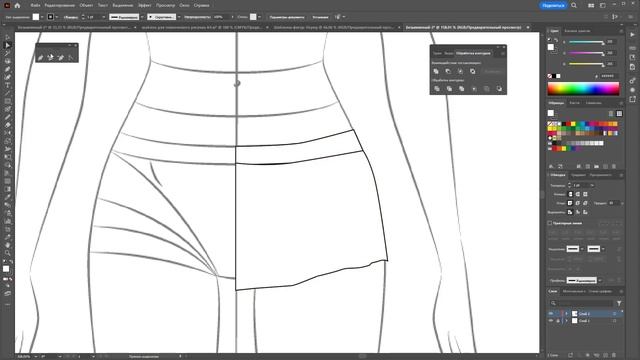Enable the dashed line checkbox
The width and height of the screenshot is (640, 360).
(550, 223)
